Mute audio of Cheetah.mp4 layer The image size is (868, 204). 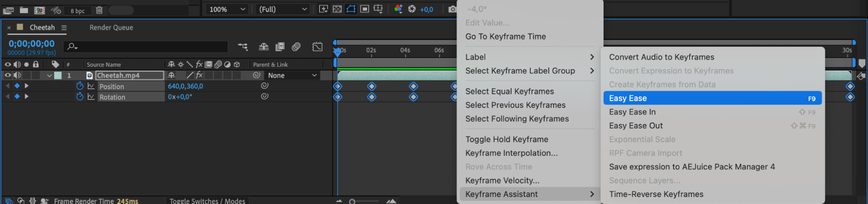(x=17, y=75)
